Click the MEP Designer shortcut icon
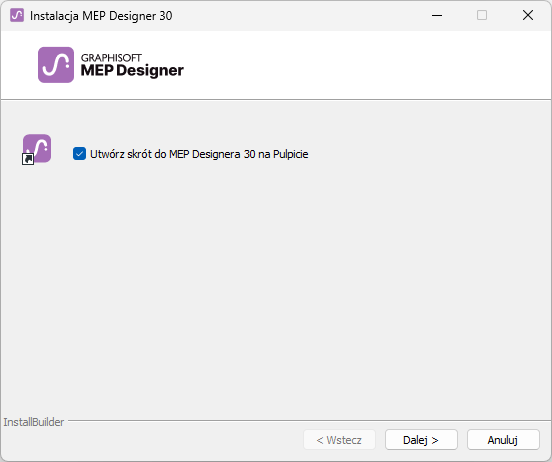The height and width of the screenshot is (462, 552). [37, 149]
